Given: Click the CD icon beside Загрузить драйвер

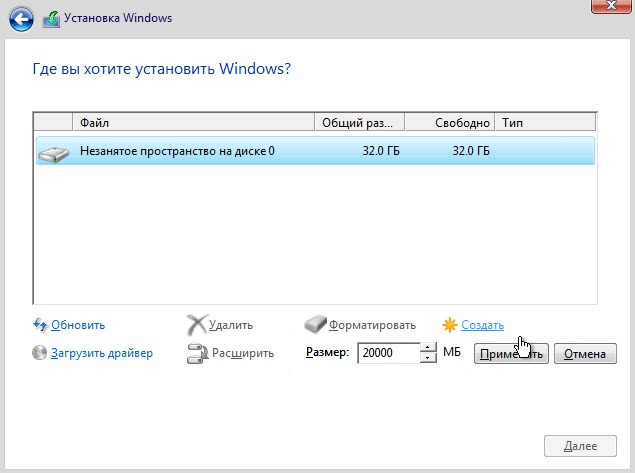Looking at the screenshot, I should (39, 353).
